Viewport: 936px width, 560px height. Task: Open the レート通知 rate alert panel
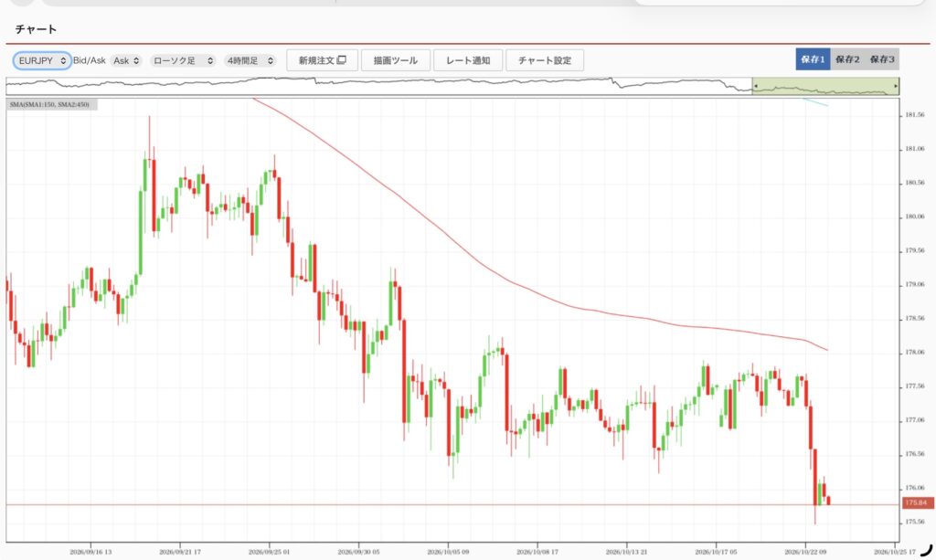(x=468, y=60)
